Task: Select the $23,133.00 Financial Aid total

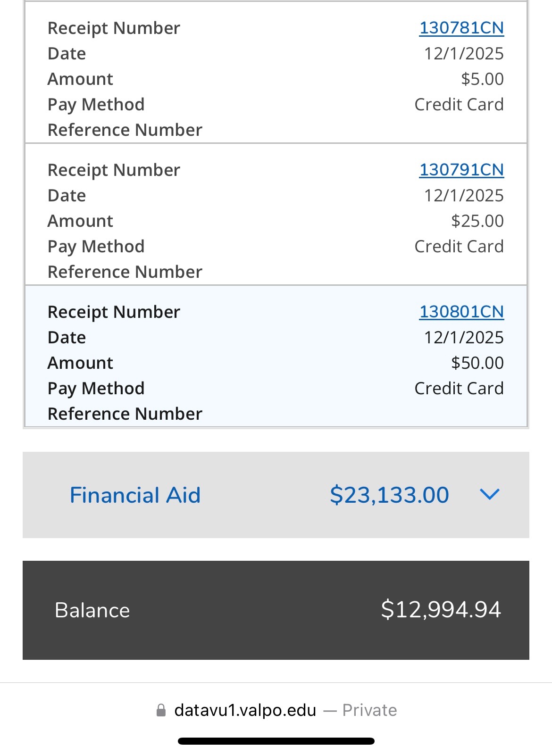Action: pyautogui.click(x=389, y=495)
